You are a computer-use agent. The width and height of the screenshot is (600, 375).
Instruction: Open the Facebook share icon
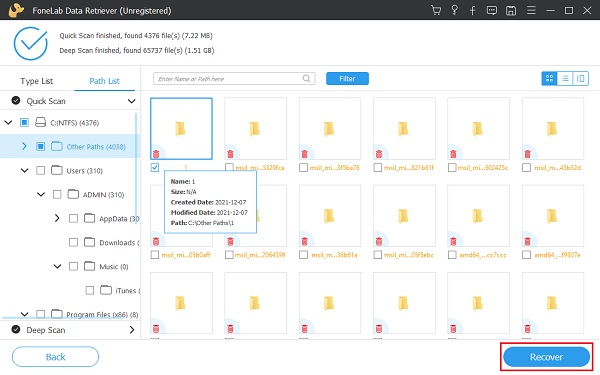coord(473,10)
